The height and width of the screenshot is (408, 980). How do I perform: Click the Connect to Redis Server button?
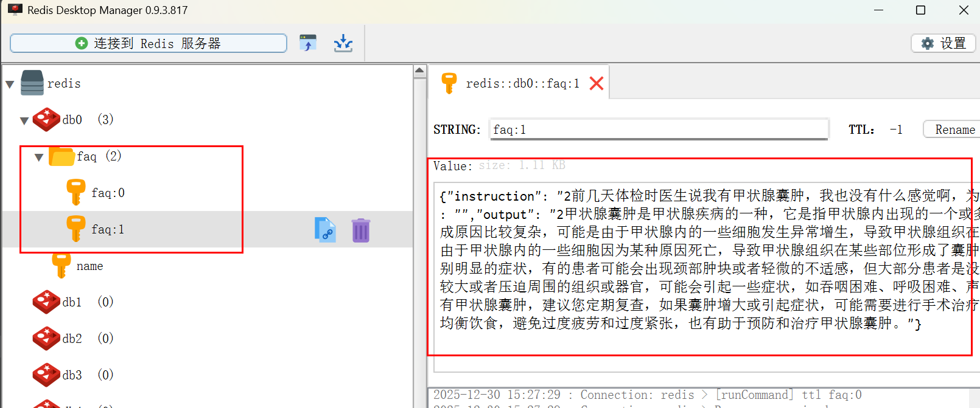149,43
